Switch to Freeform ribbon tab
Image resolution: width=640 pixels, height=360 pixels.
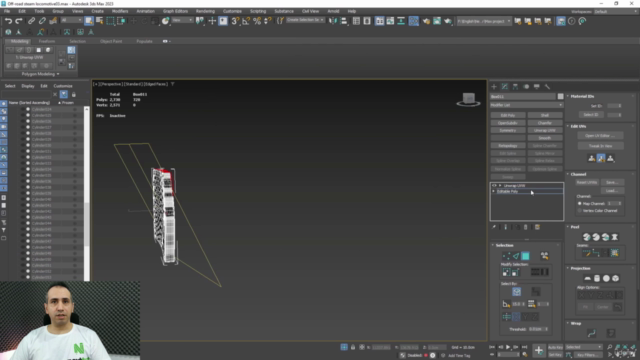[x=47, y=41]
